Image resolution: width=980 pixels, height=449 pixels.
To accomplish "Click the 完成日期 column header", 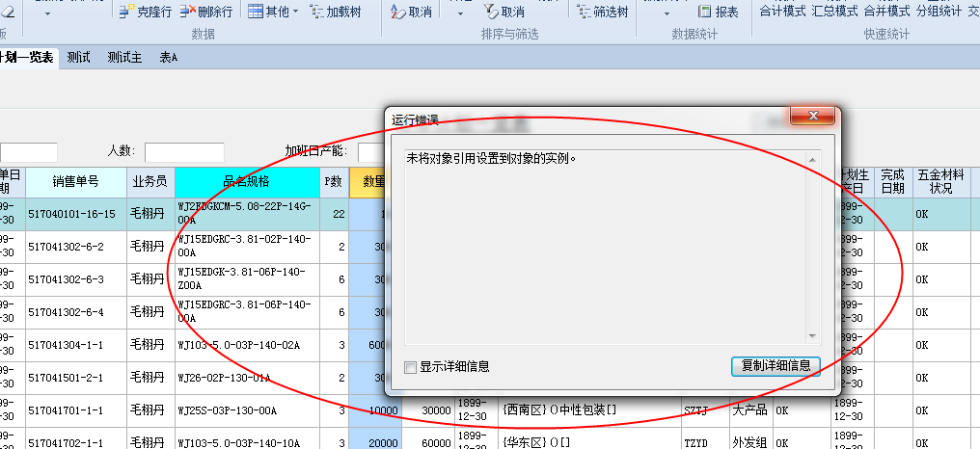I will 892,182.
